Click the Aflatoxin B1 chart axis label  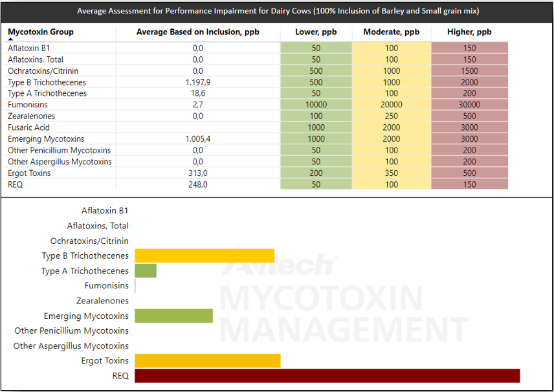tap(105, 210)
